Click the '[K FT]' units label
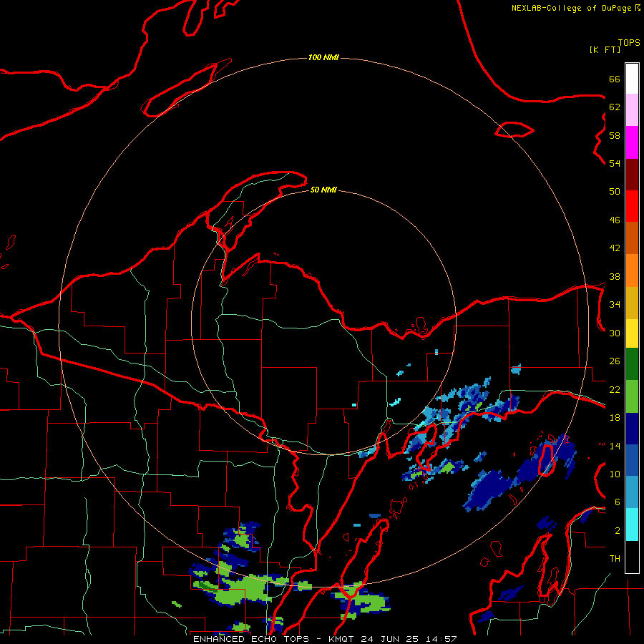This screenshot has width=644, height=644. pos(605,50)
